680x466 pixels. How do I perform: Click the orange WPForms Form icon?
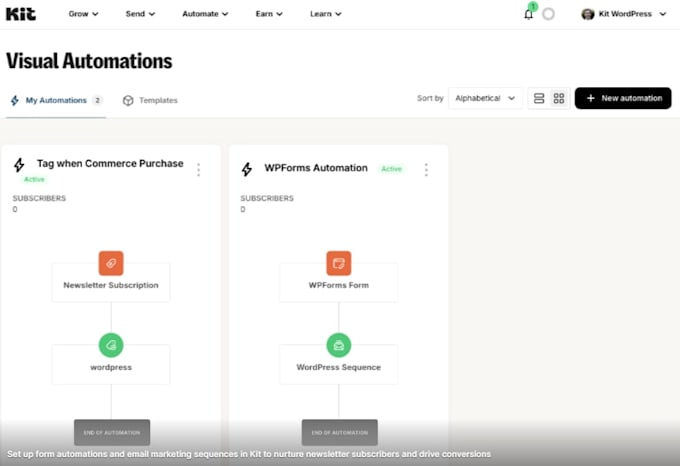tap(339, 263)
